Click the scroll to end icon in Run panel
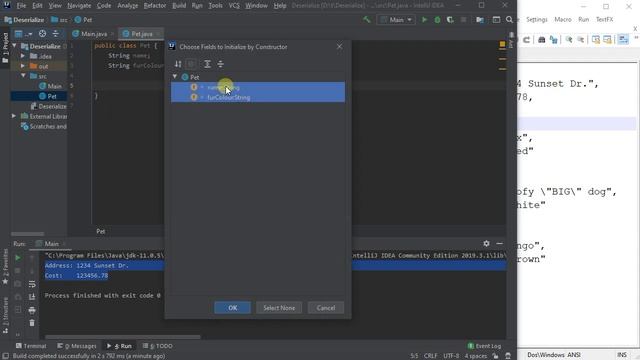 32,297
